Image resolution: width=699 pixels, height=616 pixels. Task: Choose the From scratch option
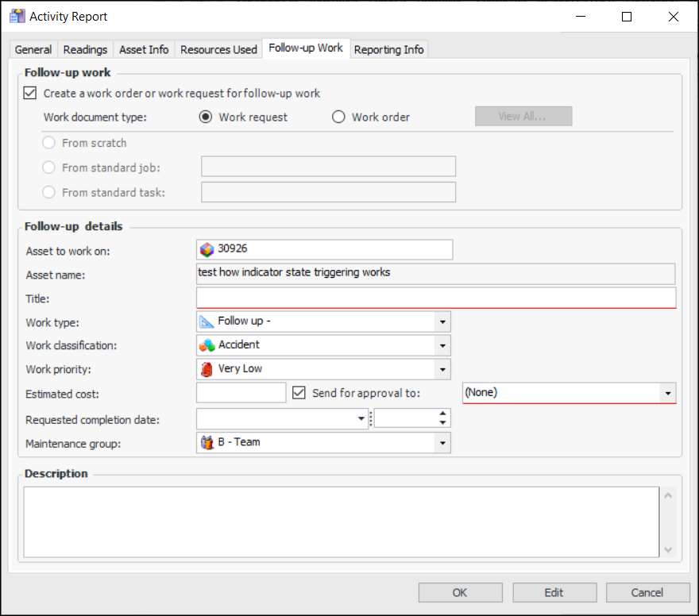(48, 143)
